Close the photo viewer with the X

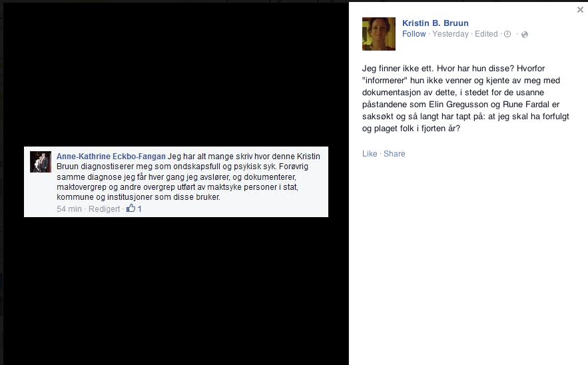(x=580, y=10)
